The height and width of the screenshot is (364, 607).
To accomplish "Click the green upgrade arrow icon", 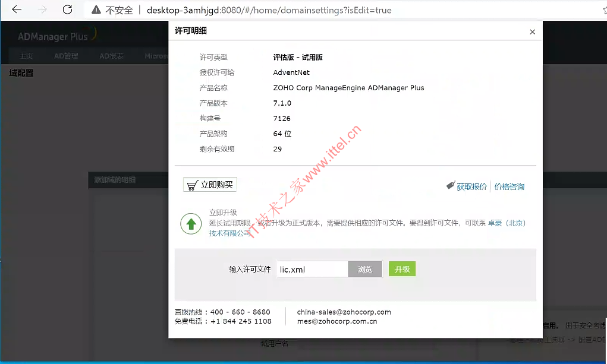I will 191,224.
